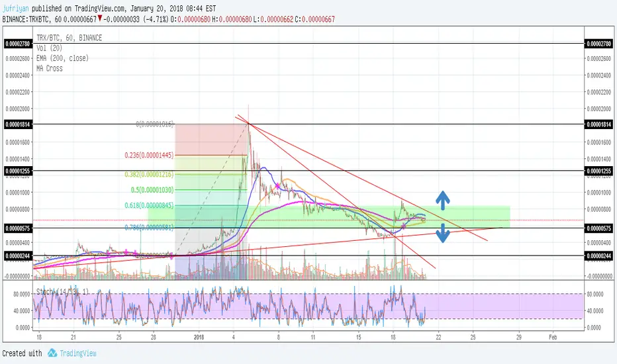Click the 0.00001814 price tag on right axis
Image resolution: width=617 pixels, height=364 pixels.
click(599, 124)
